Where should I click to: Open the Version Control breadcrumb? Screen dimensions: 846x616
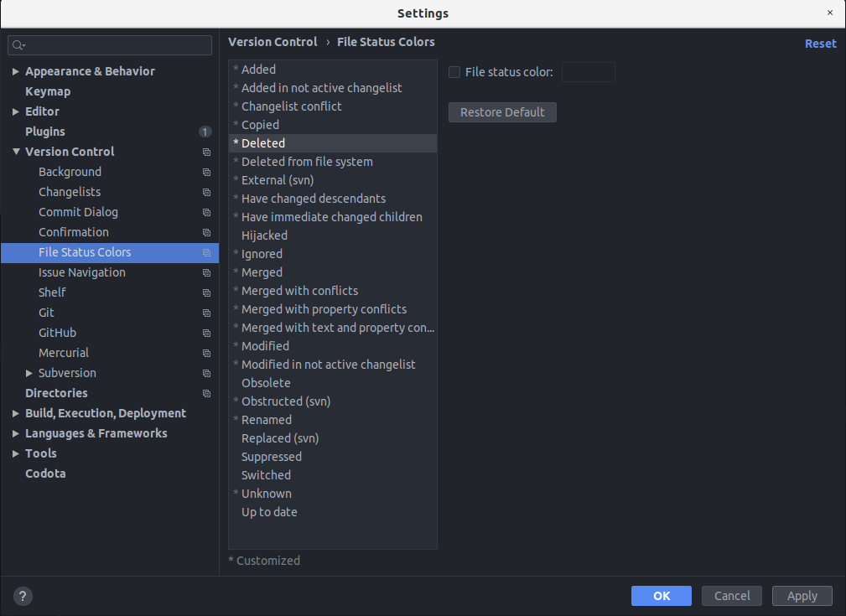(272, 41)
